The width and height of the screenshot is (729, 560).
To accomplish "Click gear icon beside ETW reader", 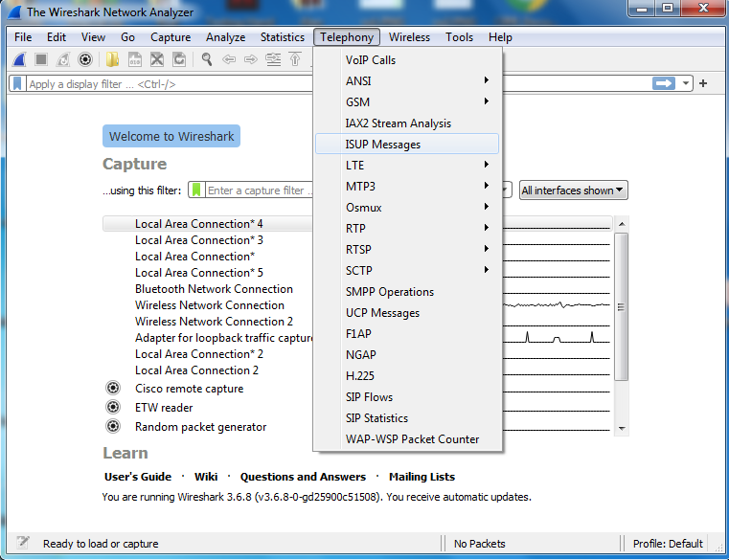I will point(113,407).
